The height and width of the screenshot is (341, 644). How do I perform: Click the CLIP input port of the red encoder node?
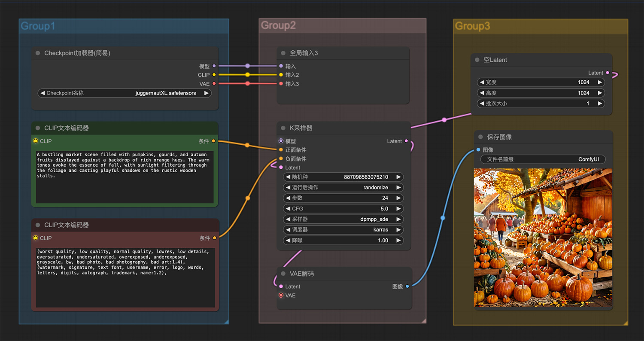pyautogui.click(x=36, y=238)
